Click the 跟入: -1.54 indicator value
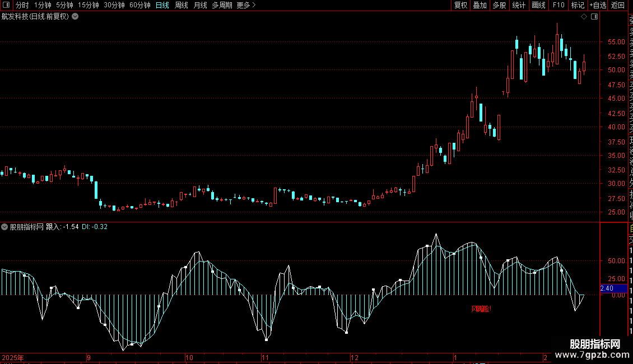The height and width of the screenshot is (364, 633). pyautogui.click(x=62, y=227)
